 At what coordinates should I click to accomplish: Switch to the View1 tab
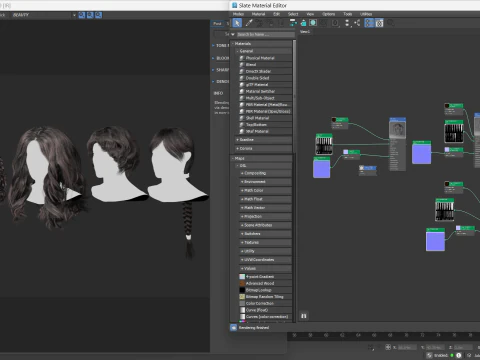point(305,32)
